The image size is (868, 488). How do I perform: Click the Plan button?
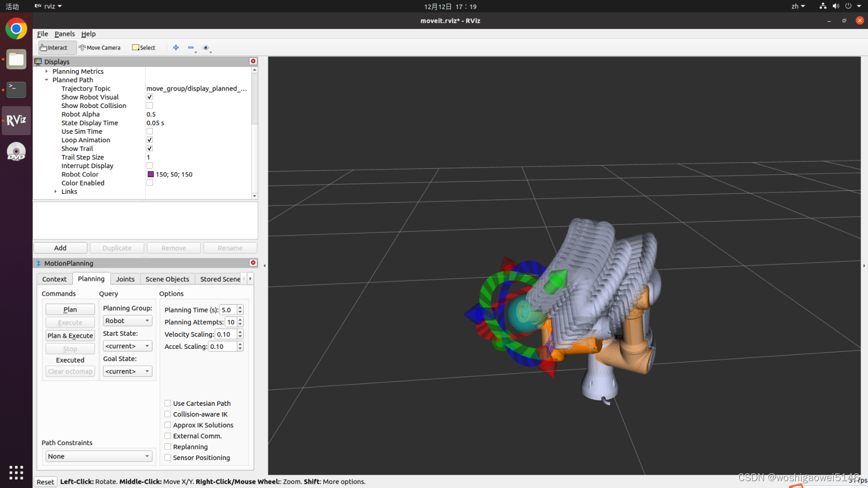tap(70, 309)
